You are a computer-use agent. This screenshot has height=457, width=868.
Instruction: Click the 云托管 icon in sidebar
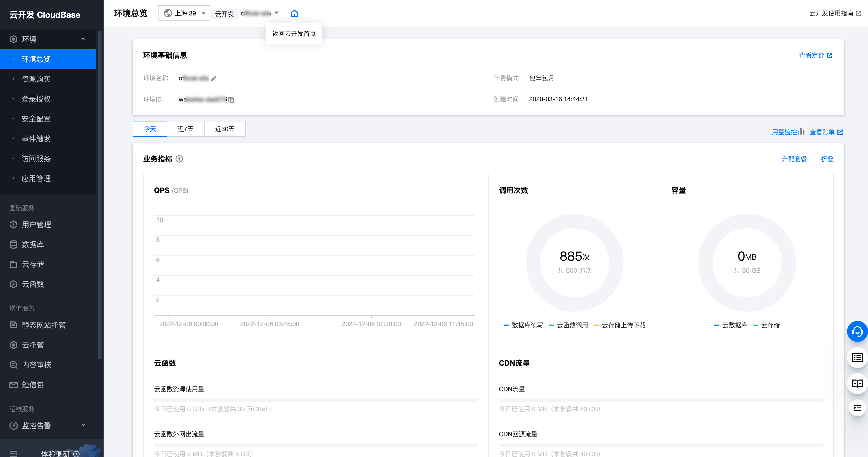coord(14,345)
